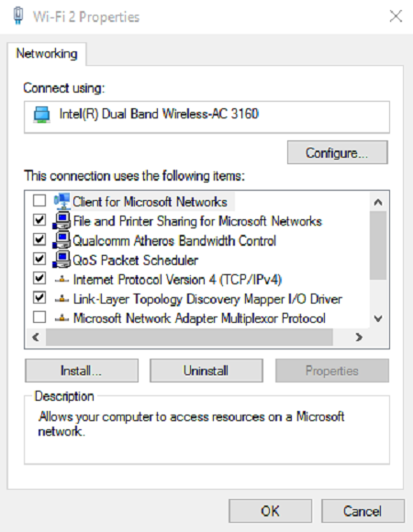Viewport: 413px width, 532px height.
Task: Click the Microsoft Network Adapter Multiplexor icon
Action: tap(61, 318)
